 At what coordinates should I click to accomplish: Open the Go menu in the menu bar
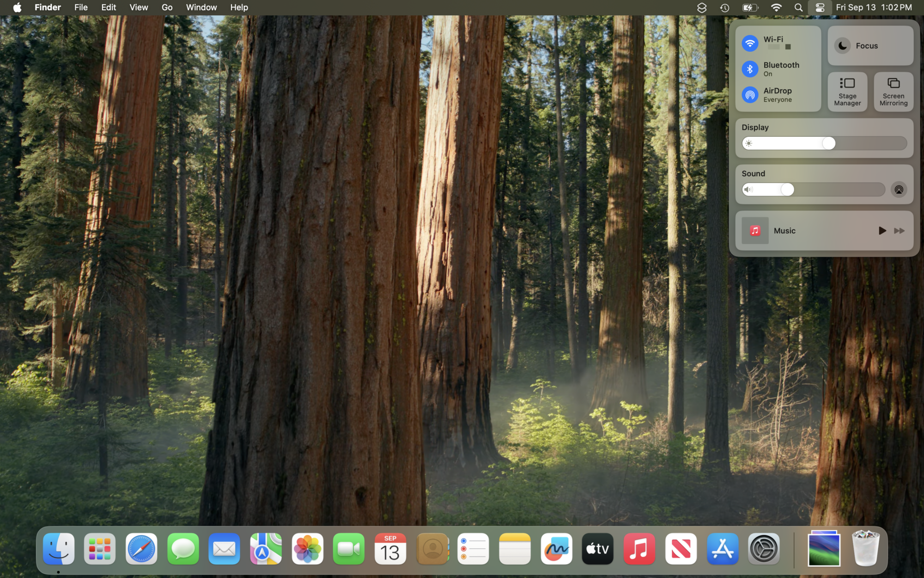coord(167,7)
